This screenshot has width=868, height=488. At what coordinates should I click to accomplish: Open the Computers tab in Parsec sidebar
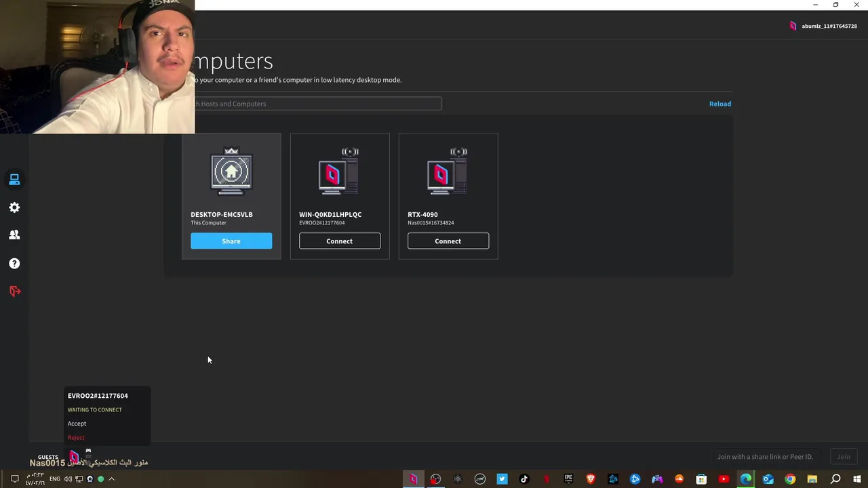(14, 180)
